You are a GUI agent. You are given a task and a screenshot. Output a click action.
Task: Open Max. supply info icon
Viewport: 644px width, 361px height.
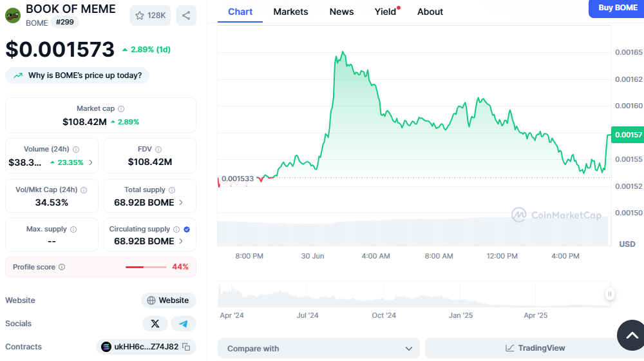coord(73,229)
